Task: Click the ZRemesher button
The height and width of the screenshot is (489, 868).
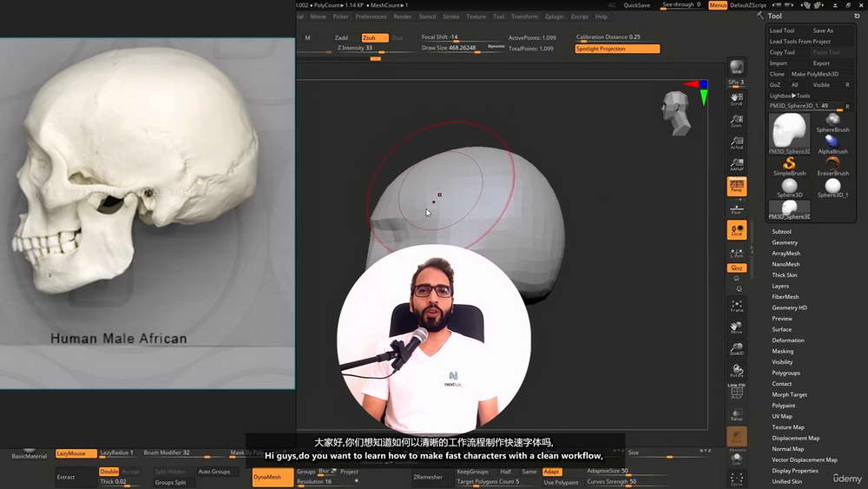Action: [427, 477]
